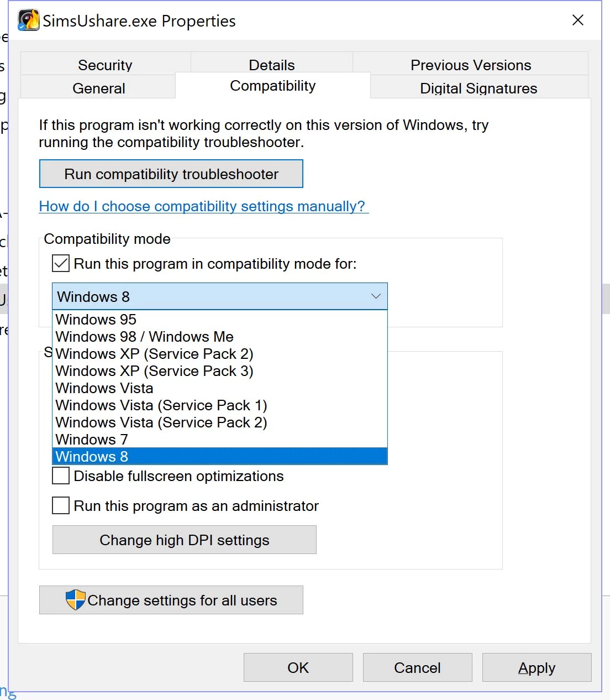Choose Windows 98 / Windows Me option

coord(220,337)
